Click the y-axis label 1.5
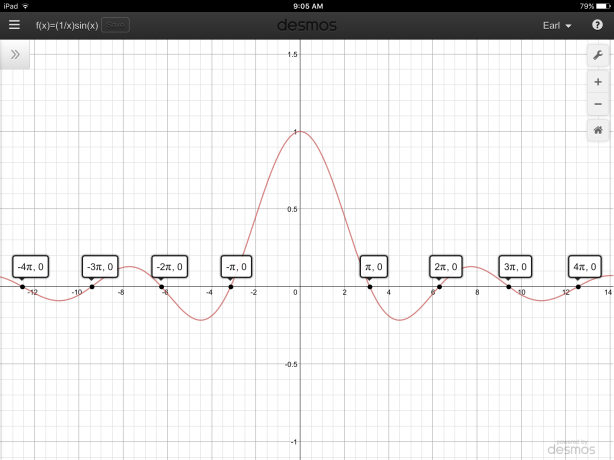 point(292,54)
